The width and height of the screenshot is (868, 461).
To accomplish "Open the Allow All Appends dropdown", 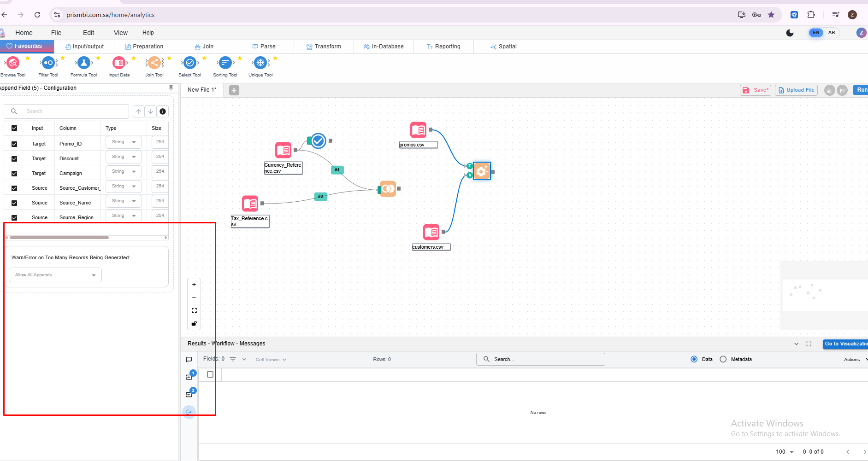I will pyautogui.click(x=55, y=275).
